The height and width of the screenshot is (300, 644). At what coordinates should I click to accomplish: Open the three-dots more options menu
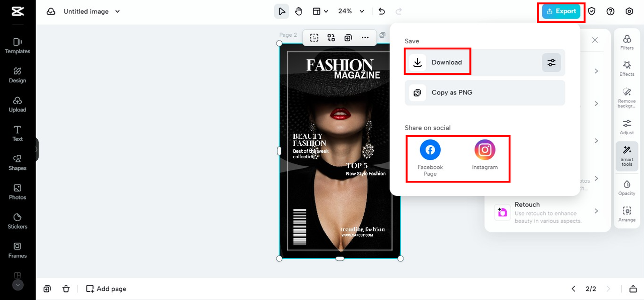click(365, 37)
